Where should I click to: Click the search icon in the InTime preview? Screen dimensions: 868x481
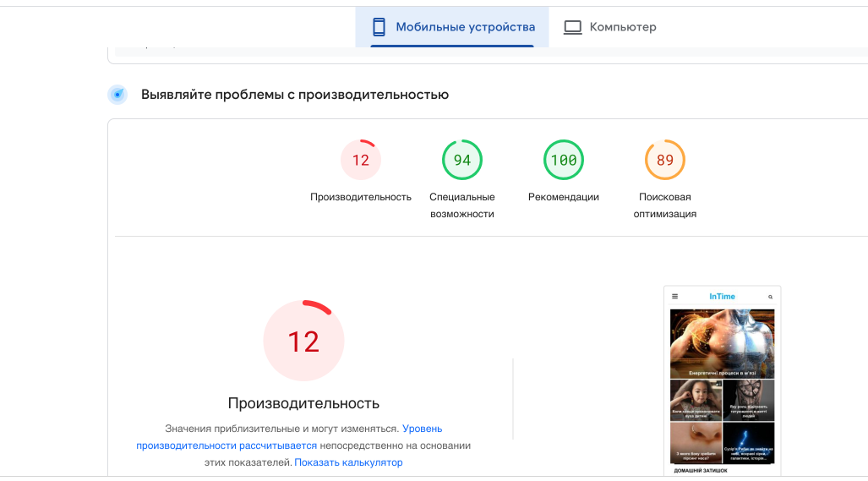pyautogui.click(x=770, y=297)
